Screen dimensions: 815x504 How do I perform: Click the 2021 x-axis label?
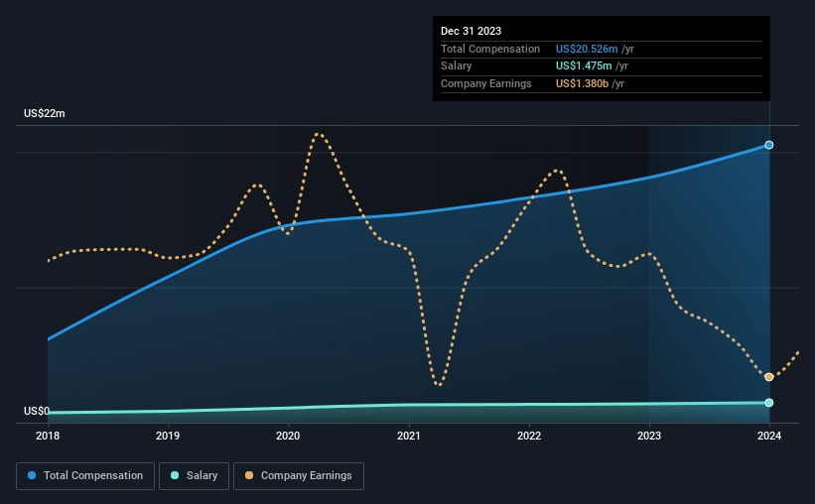pyautogui.click(x=409, y=436)
